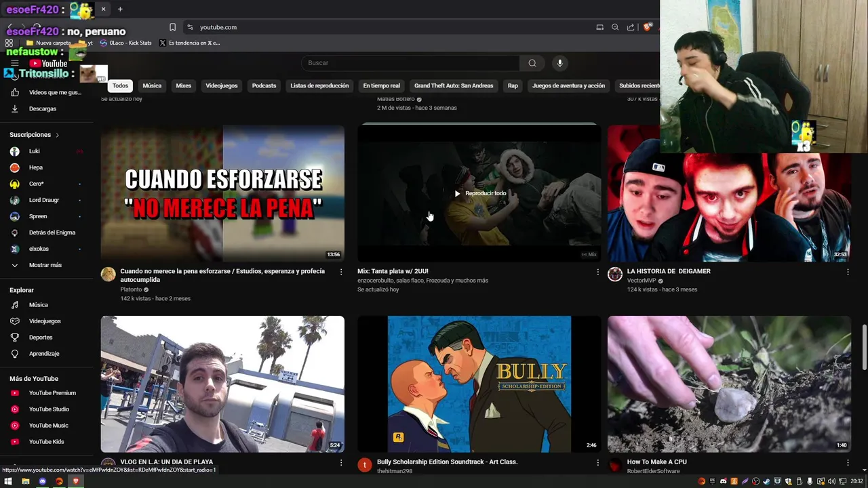Click the page vertical scrollbar
The image size is (868, 488).
(x=864, y=348)
